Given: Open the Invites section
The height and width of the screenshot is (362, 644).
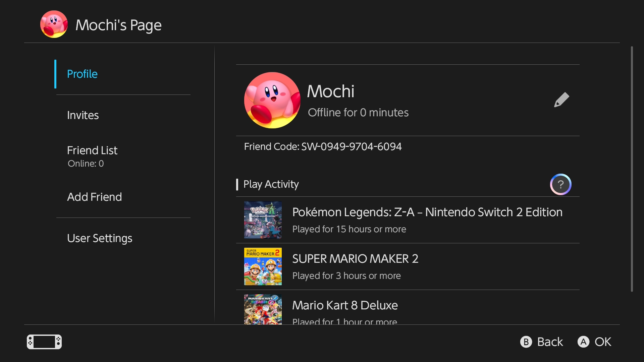Looking at the screenshot, I should 83,115.
